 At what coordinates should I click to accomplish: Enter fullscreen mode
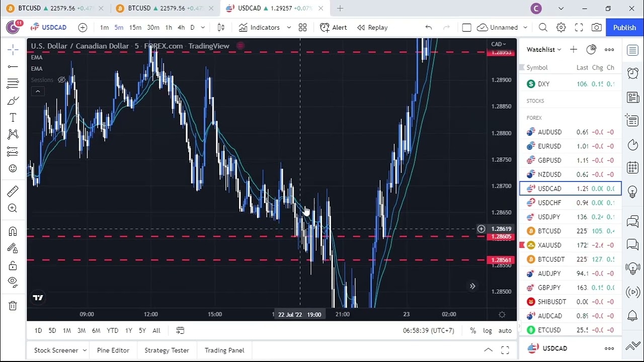579,28
